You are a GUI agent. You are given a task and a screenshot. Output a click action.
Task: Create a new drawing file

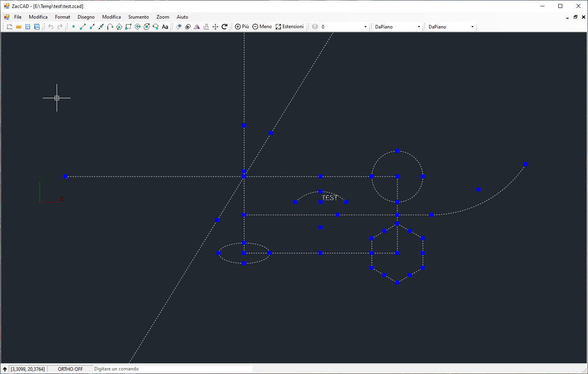(x=10, y=27)
